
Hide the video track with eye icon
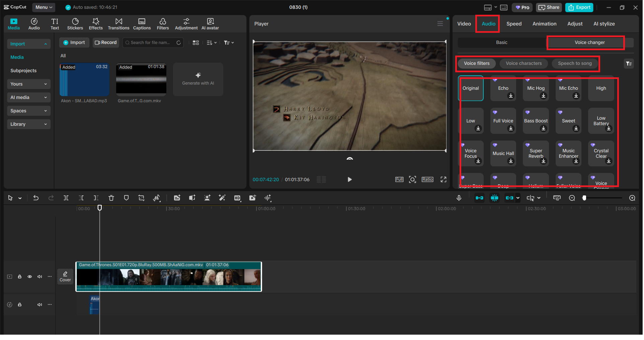(30, 277)
